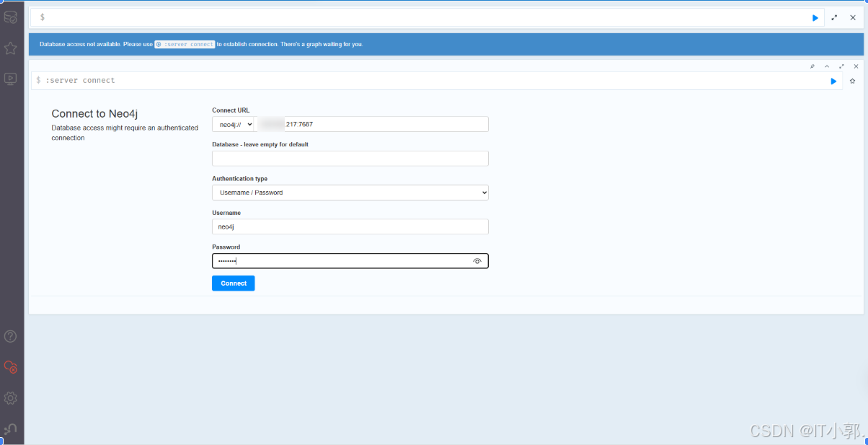Click the Authentication type label
The image size is (868, 445).
239,179
